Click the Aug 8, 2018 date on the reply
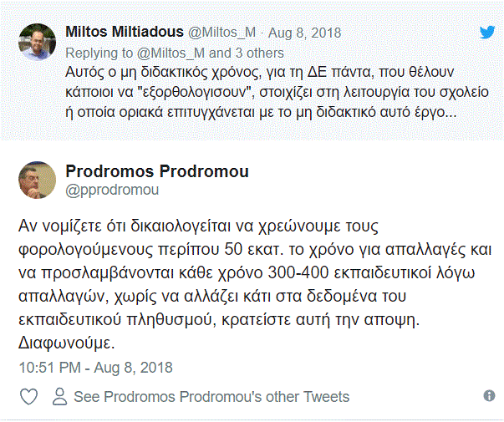 (x=304, y=33)
